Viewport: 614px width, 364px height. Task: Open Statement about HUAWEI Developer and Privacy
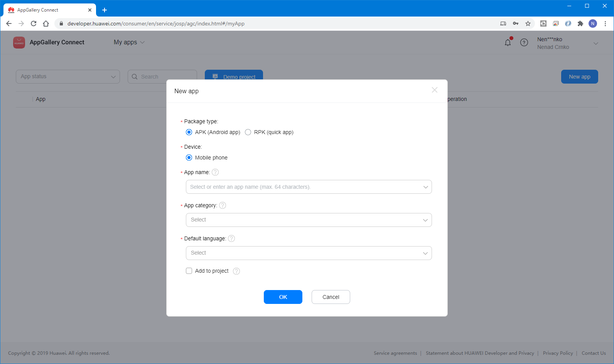[x=480, y=353]
